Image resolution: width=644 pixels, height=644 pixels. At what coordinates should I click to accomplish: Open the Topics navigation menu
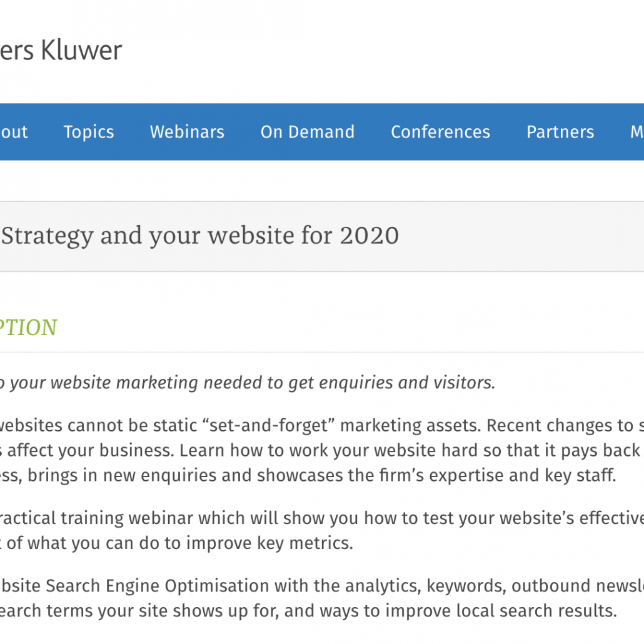coord(89,132)
